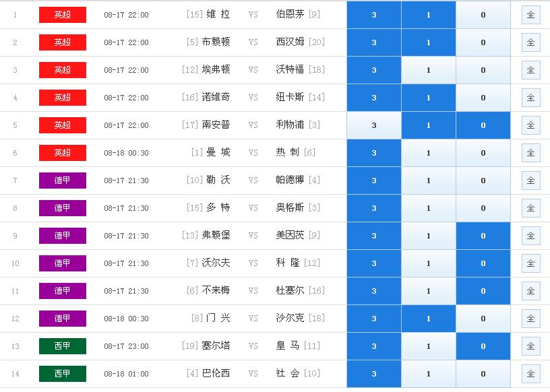Toggle pick 3 for 塞尔塔 vs 皇马
The height and width of the screenshot is (392, 550).
[374, 346]
